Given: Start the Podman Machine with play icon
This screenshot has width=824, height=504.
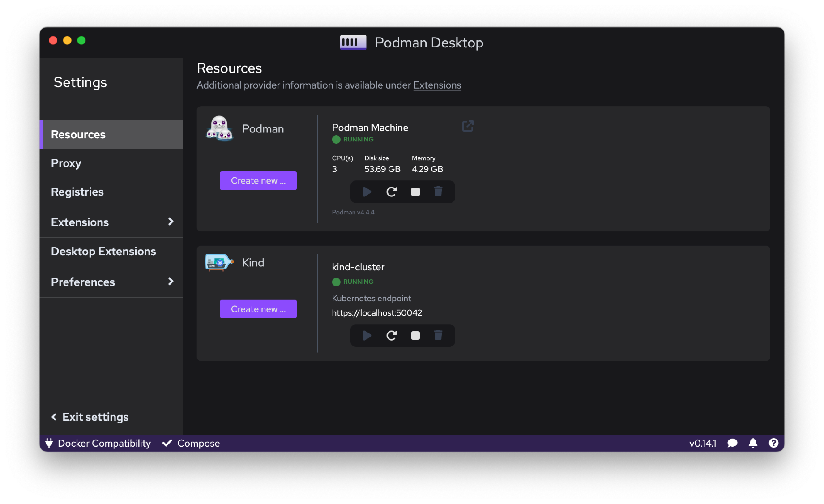Looking at the screenshot, I should pos(367,192).
